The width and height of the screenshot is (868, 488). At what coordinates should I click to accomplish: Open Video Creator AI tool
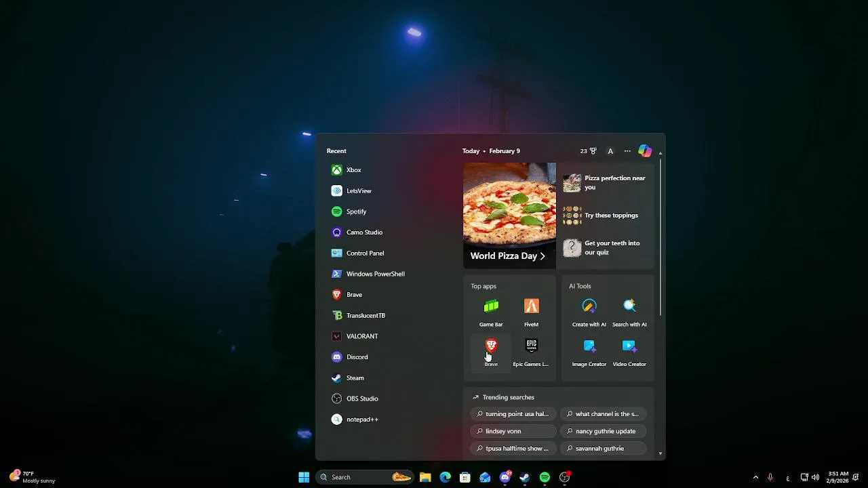[x=629, y=352]
